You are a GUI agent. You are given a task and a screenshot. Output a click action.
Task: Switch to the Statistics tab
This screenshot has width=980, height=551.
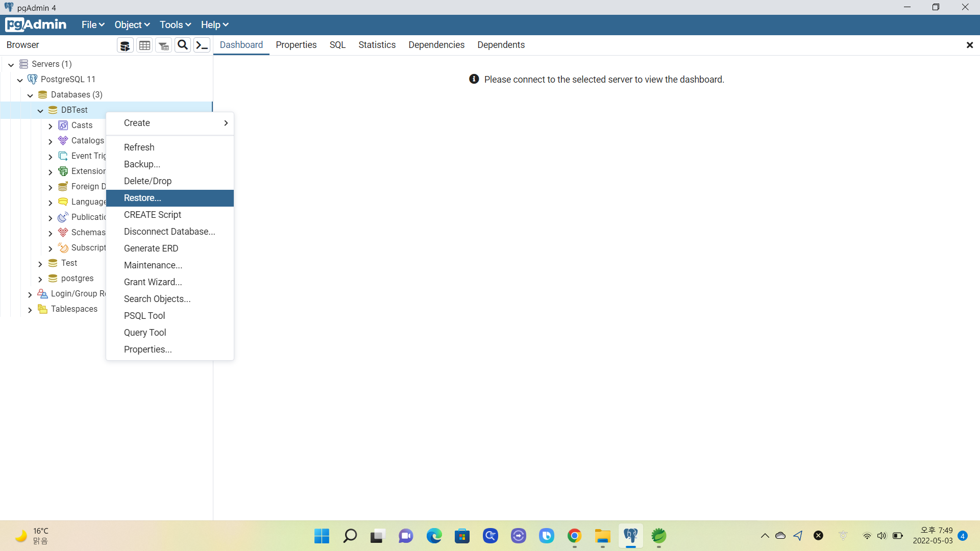pyautogui.click(x=377, y=45)
